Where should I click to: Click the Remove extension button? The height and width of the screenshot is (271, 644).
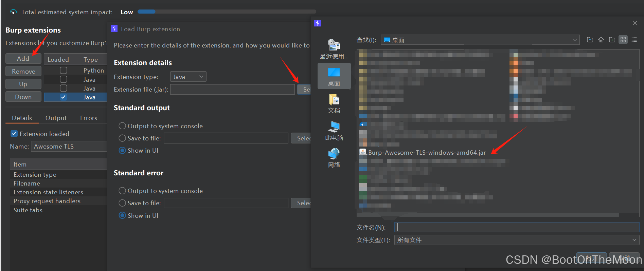tap(23, 71)
